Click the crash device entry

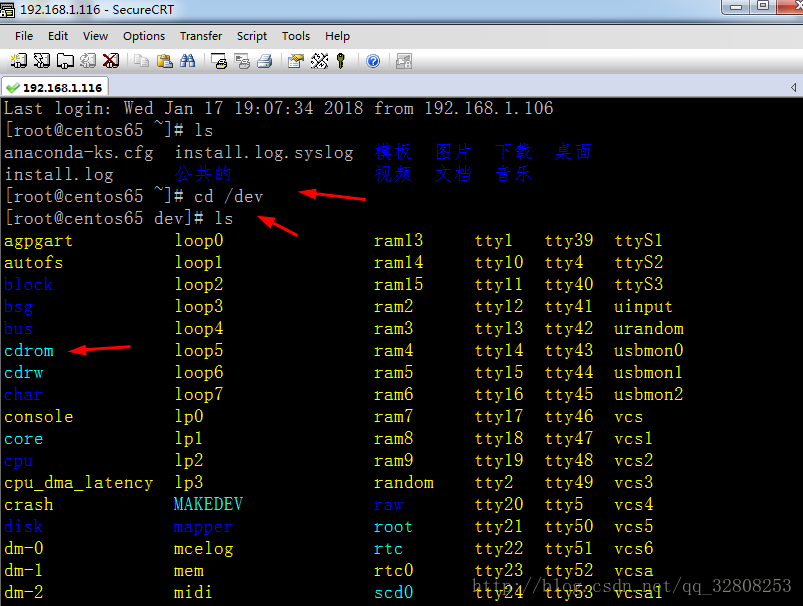pyautogui.click(x=28, y=505)
